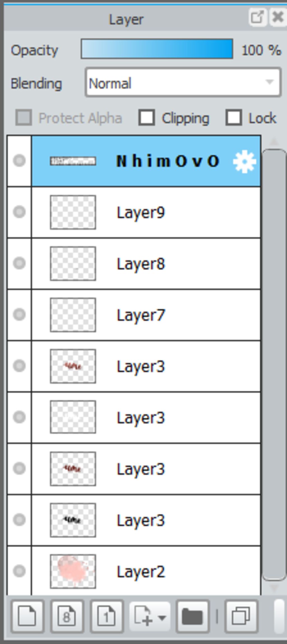This screenshot has height=644, width=287.
Task: Close the Layer panel
Action: [278, 17]
